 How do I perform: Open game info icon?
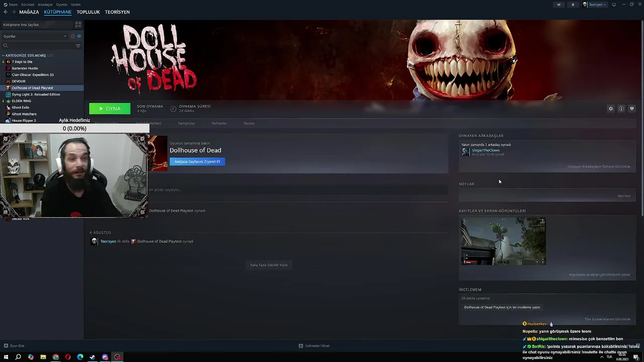coord(621,109)
